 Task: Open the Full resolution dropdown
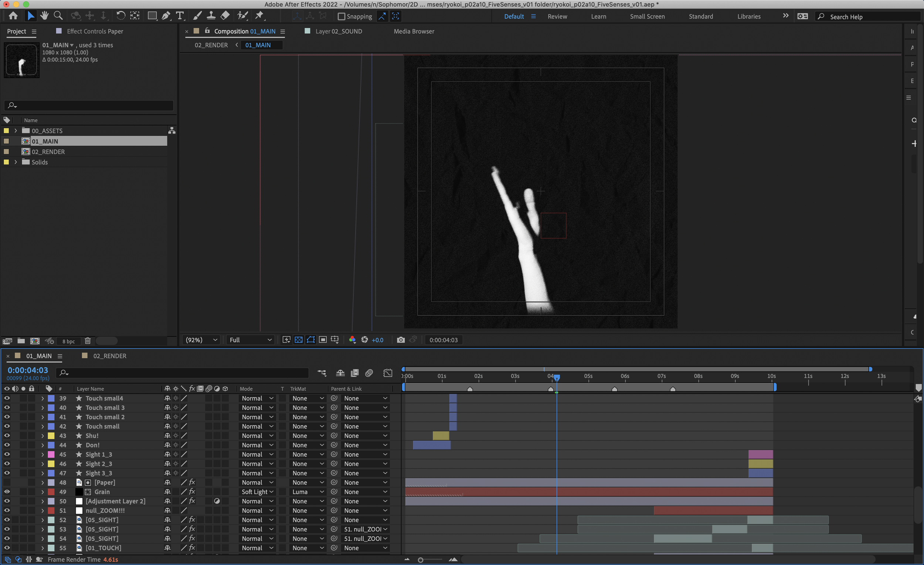pos(250,340)
